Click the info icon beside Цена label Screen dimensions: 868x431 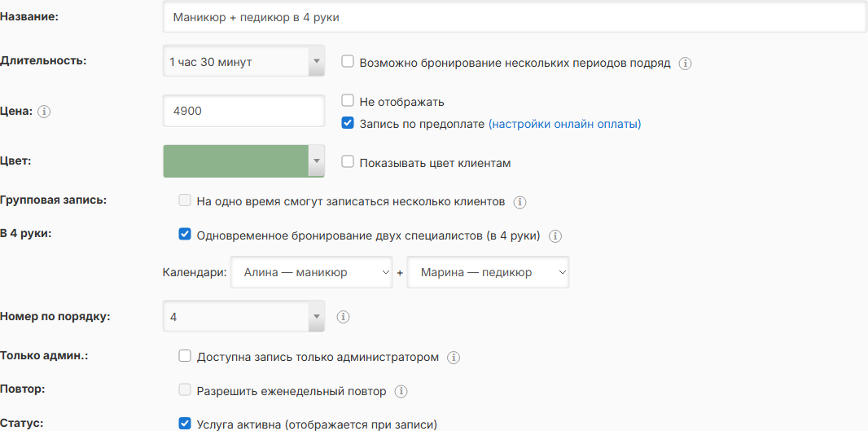44,112
